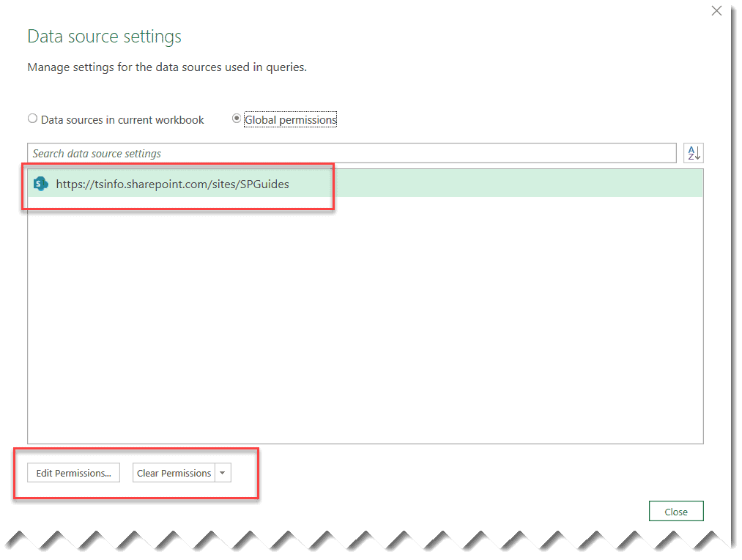
Task: Open Edit Permissions dialog
Action: [74, 473]
